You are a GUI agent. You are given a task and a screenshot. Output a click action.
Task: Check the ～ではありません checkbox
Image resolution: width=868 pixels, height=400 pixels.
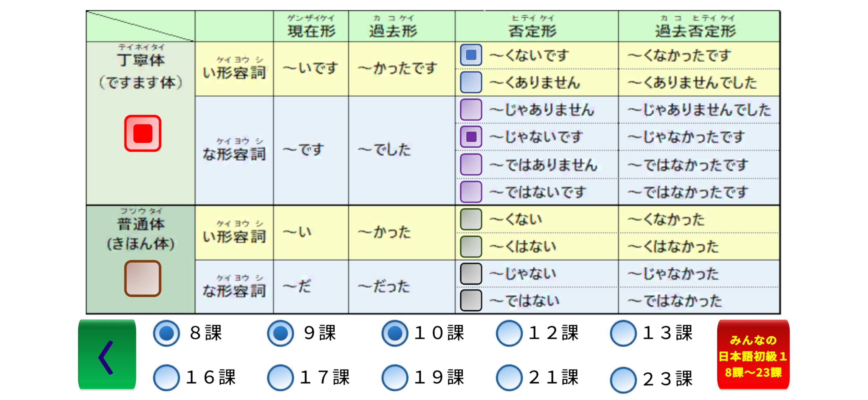[471, 164]
